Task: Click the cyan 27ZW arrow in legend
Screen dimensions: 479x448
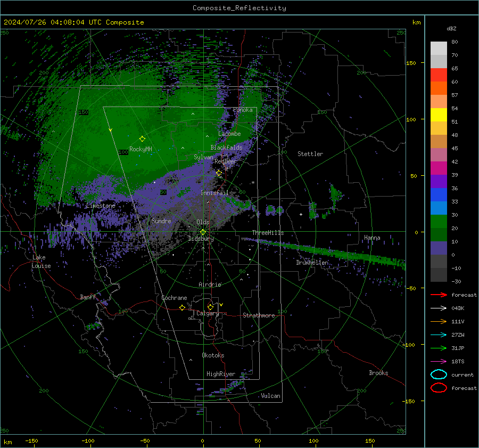Action: pyautogui.click(x=439, y=335)
